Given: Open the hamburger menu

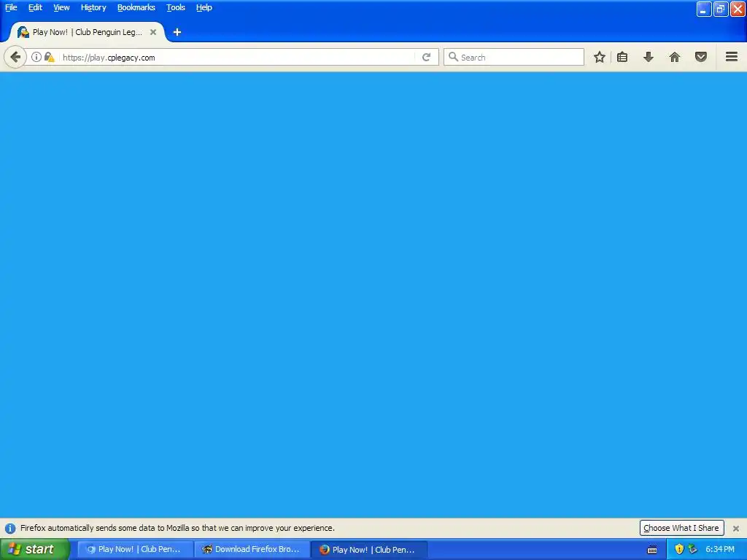Looking at the screenshot, I should [x=732, y=57].
